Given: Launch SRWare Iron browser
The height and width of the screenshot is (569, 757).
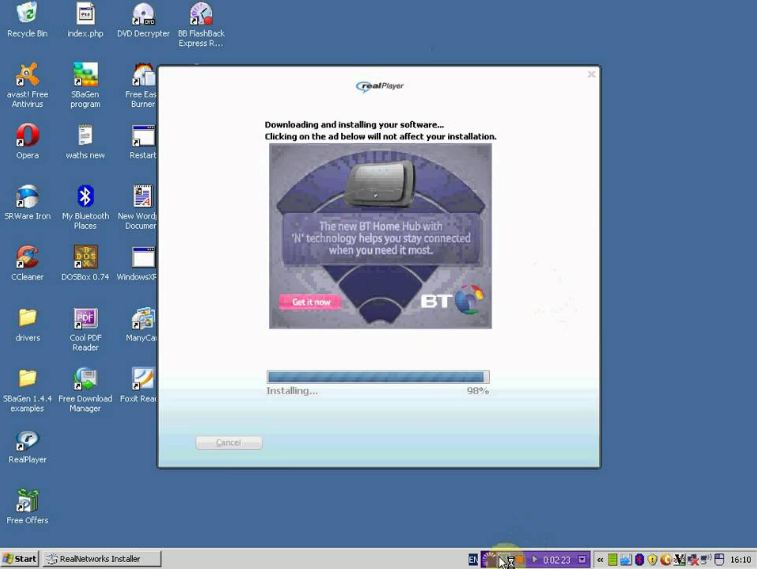Looking at the screenshot, I should pos(27,202).
